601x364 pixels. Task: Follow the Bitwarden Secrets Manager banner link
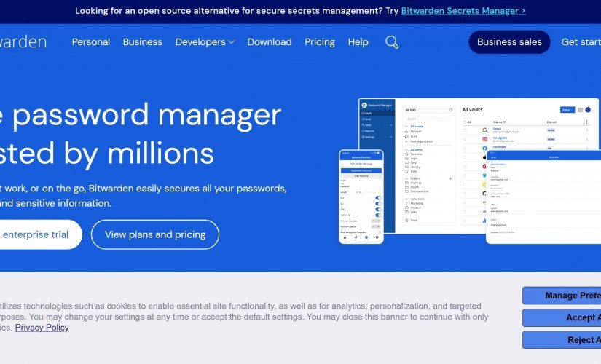tap(463, 11)
